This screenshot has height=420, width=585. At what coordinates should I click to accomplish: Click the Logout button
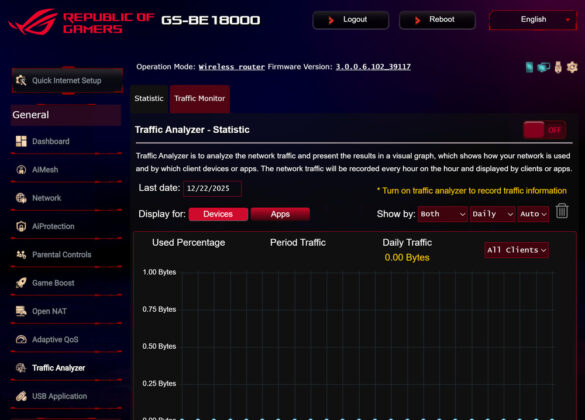coord(351,20)
